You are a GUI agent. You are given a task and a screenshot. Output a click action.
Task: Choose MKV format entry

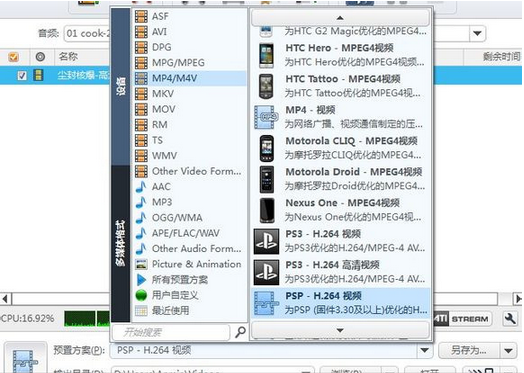[x=189, y=94]
